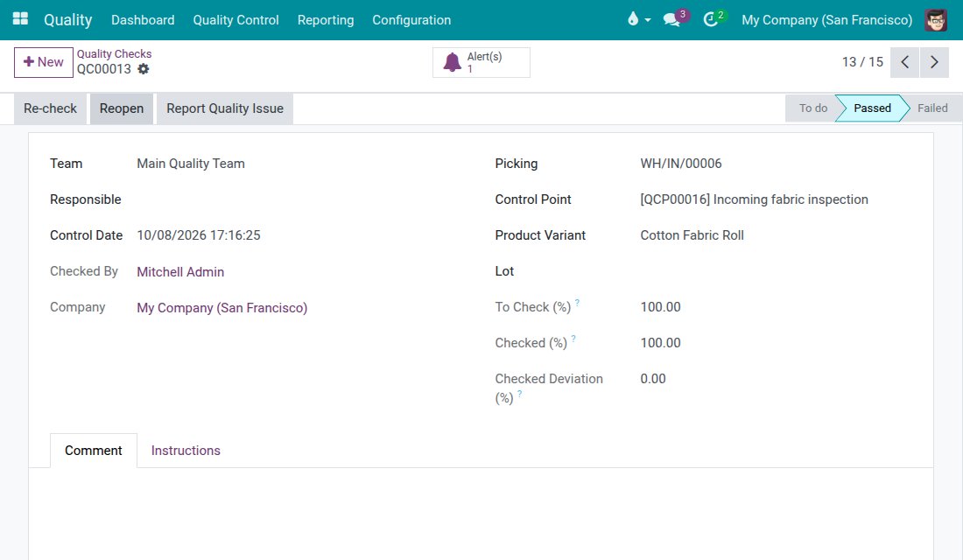Click the water drop debug icon
963x560 pixels.
tap(633, 19)
